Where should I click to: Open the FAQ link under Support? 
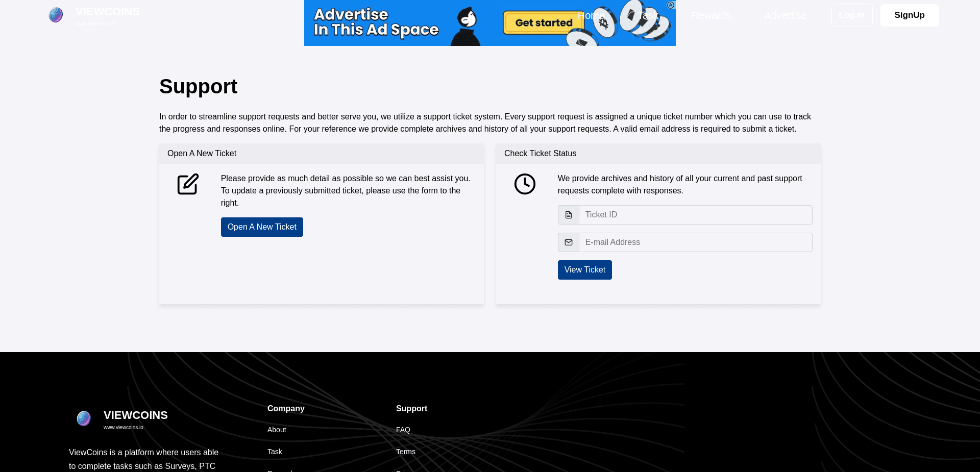pos(403,430)
